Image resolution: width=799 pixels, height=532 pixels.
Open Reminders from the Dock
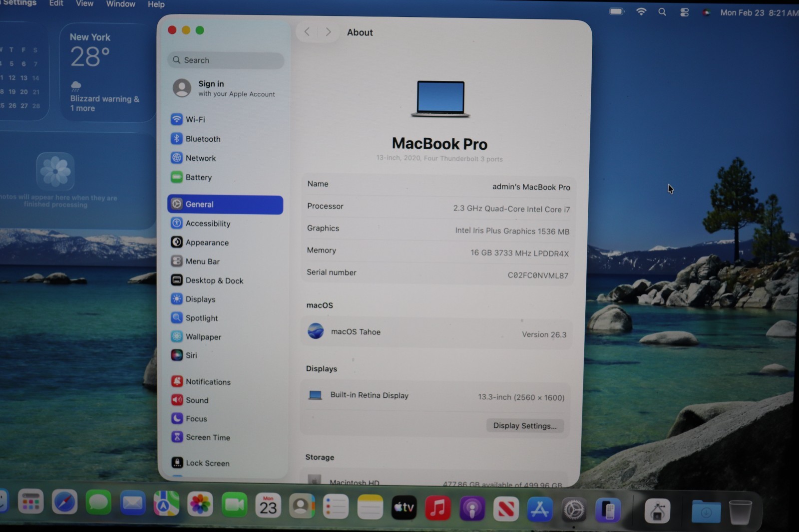[336, 507]
